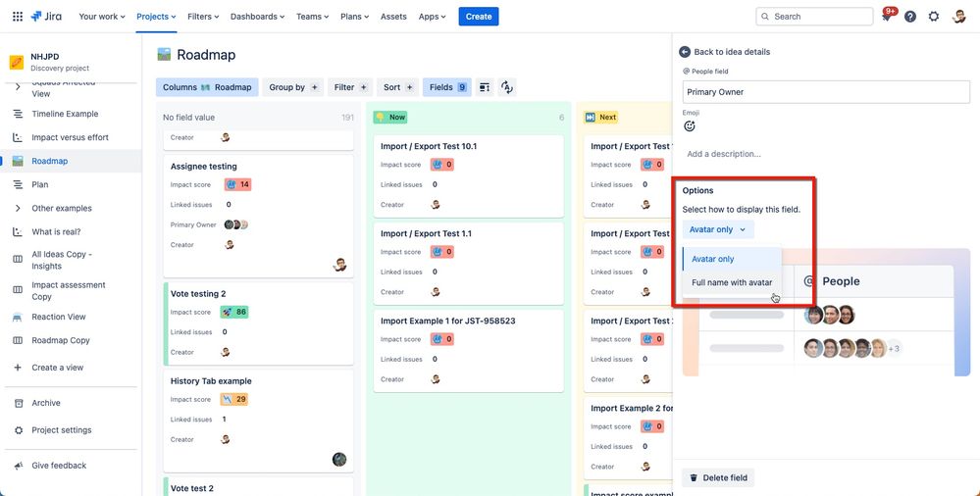This screenshot has height=496, width=980.
Task: Click the Group by button
Action: [292, 87]
